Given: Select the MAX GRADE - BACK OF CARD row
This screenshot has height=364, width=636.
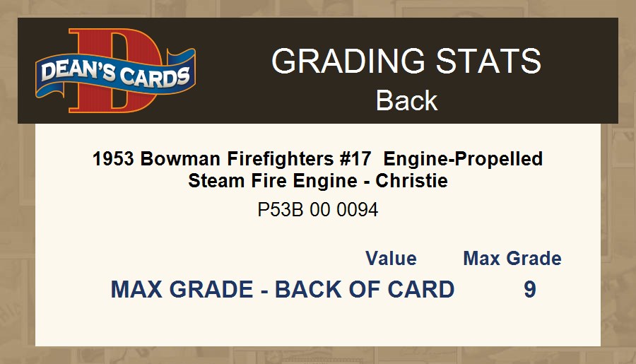Looking at the screenshot, I should [282, 290].
